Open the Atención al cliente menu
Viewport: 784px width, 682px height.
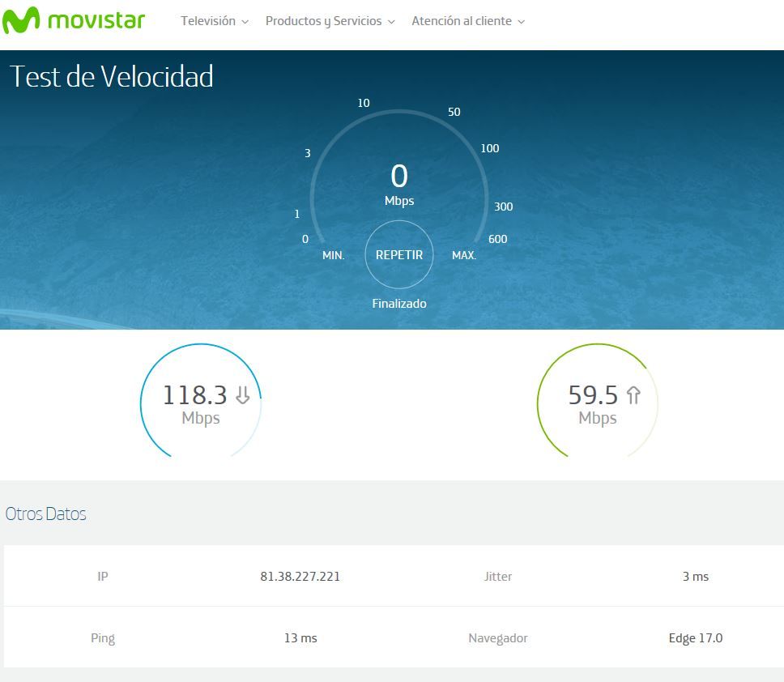462,21
